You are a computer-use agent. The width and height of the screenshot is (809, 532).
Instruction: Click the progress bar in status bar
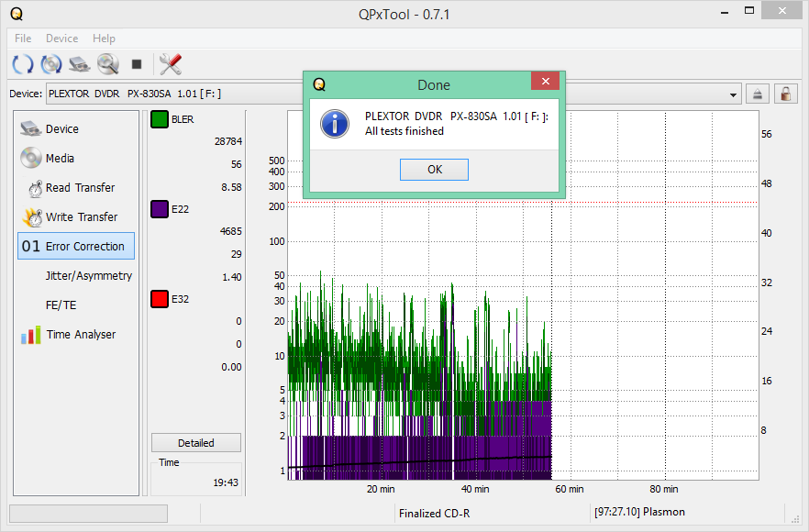[x=88, y=514]
